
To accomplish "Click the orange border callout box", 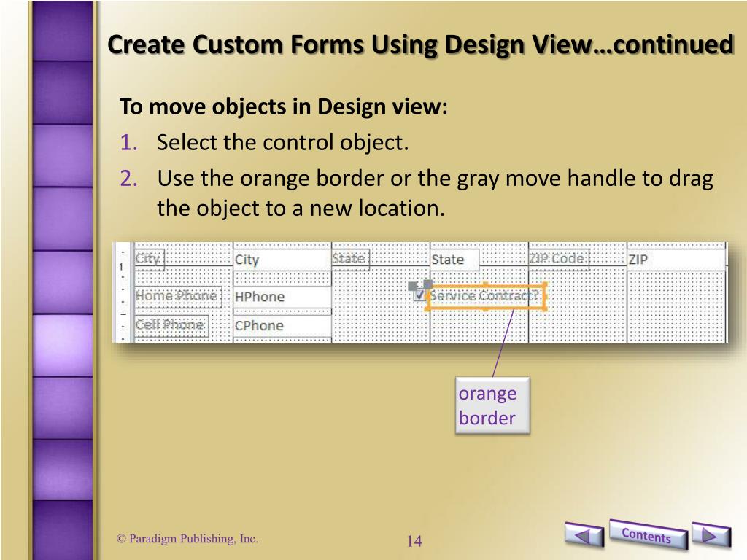I will coord(492,405).
